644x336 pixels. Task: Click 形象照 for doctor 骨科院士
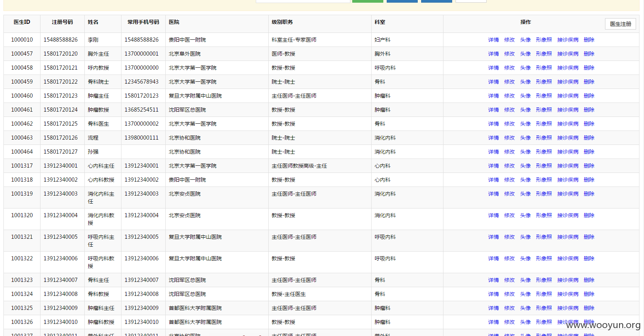[x=544, y=82]
